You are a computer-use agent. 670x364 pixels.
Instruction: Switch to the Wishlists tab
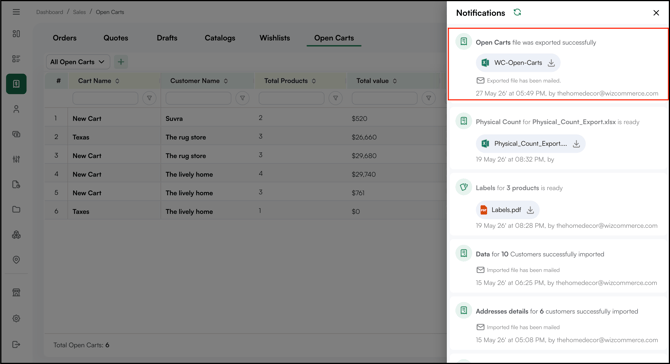point(274,38)
